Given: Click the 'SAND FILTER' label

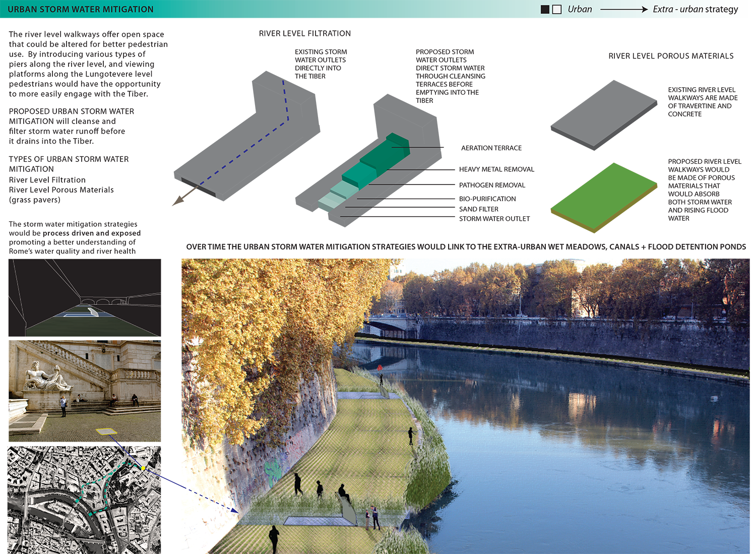Looking at the screenshot, I should click(478, 209).
